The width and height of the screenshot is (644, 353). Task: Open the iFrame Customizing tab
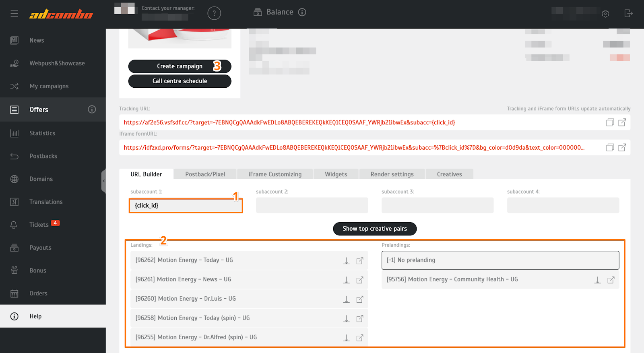pyautogui.click(x=275, y=174)
